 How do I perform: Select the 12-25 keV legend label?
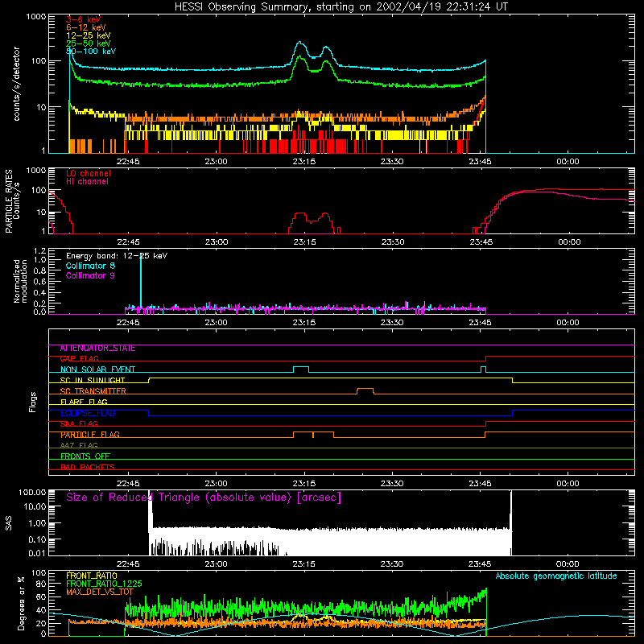[89, 35]
